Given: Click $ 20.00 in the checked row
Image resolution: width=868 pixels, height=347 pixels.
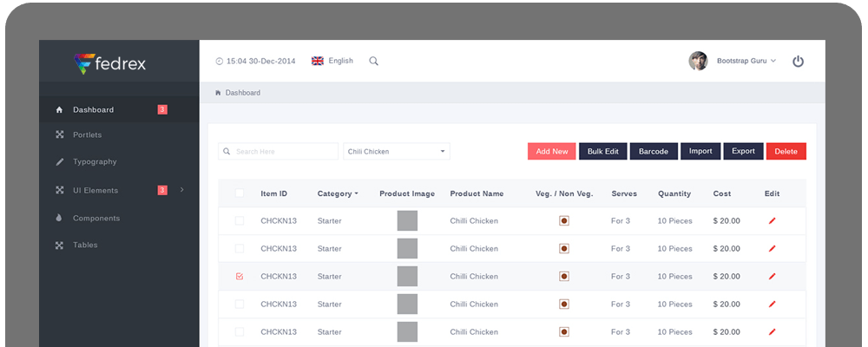Looking at the screenshot, I should point(727,276).
